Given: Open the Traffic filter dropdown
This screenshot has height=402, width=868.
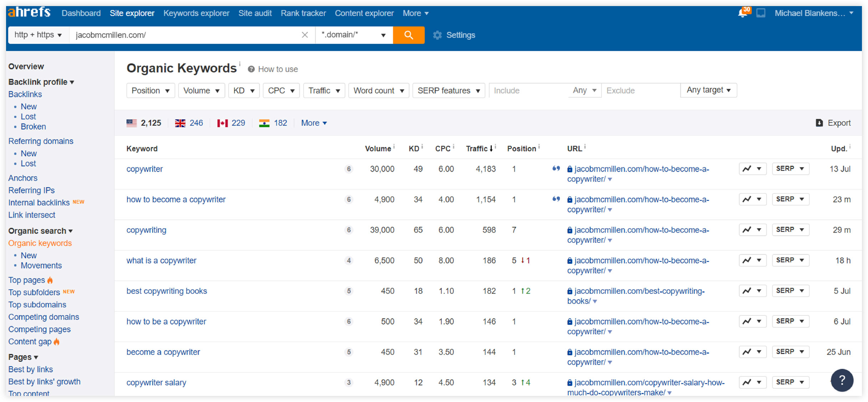Looking at the screenshot, I should pos(324,91).
